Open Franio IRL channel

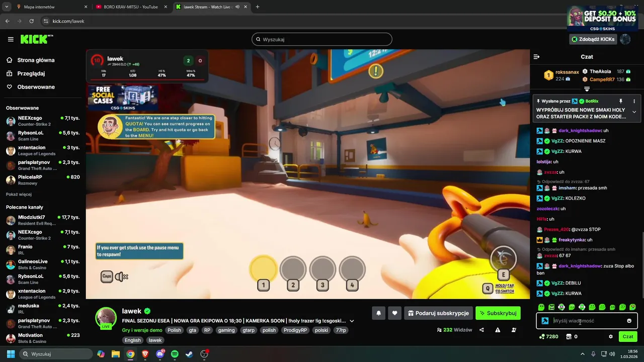(x=43, y=250)
